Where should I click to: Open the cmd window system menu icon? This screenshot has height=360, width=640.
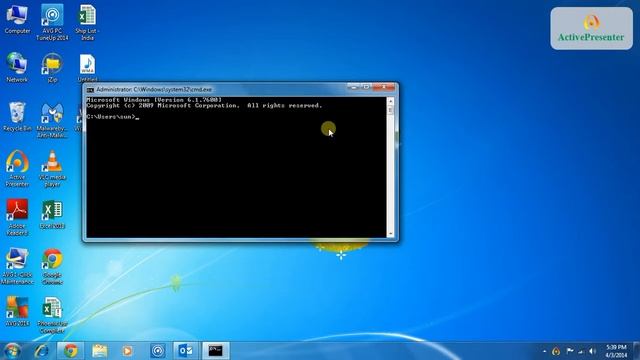(90, 89)
